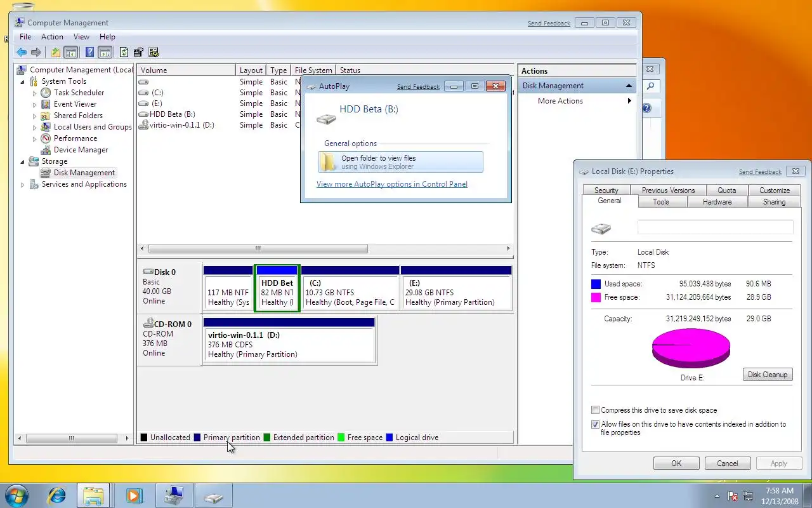Viewport: 812px width, 508px height.
Task: Click Cancel in Local Disk Properties
Action: point(728,464)
